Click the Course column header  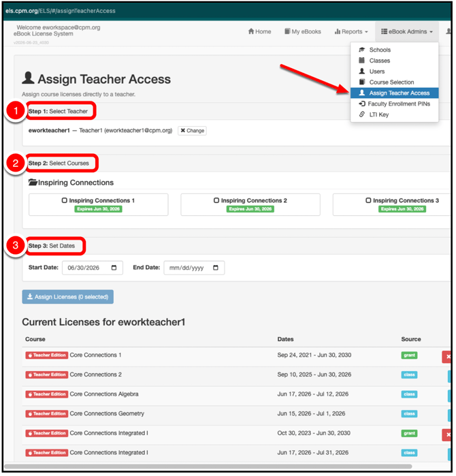click(x=35, y=340)
